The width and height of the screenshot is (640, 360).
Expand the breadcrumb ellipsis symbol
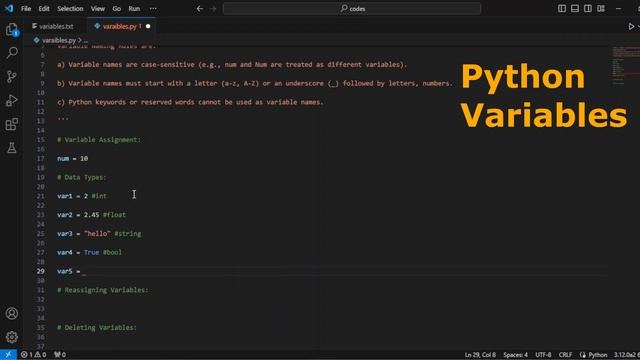click(86, 40)
